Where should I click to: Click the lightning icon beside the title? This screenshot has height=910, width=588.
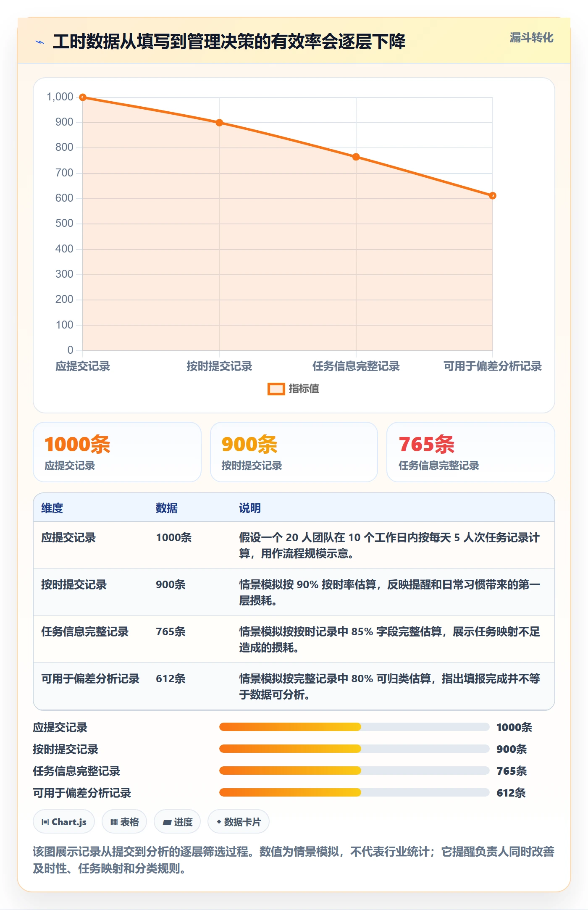[40, 42]
